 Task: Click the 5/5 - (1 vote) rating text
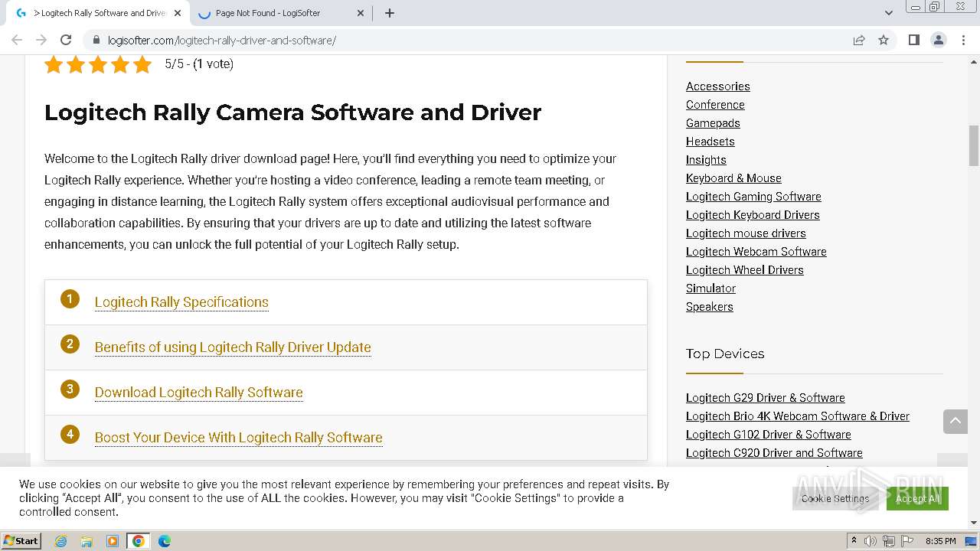(199, 64)
